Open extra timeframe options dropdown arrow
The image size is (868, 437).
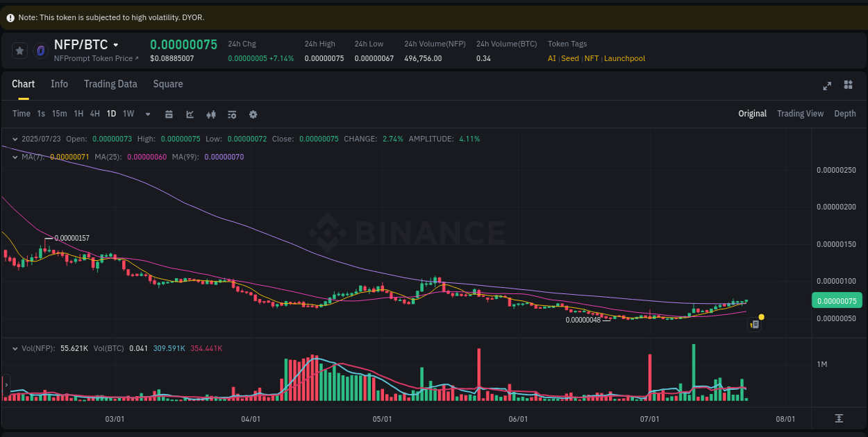point(147,114)
